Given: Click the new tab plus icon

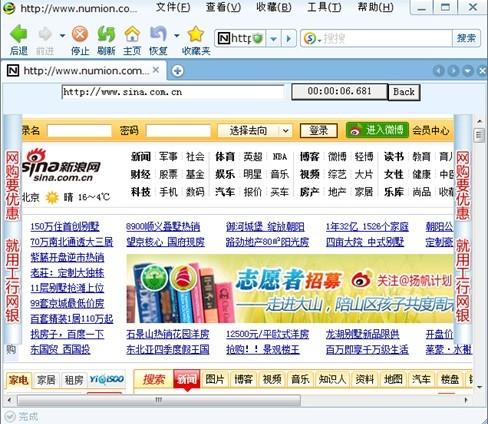Looking at the screenshot, I should pyautogui.click(x=177, y=71).
